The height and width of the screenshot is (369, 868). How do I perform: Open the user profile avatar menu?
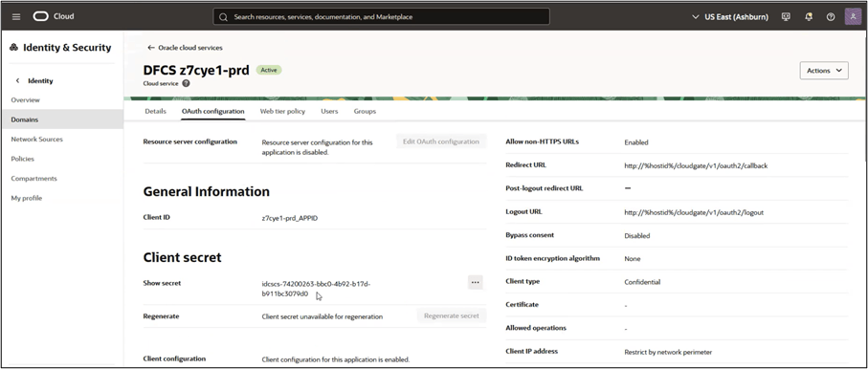(853, 16)
